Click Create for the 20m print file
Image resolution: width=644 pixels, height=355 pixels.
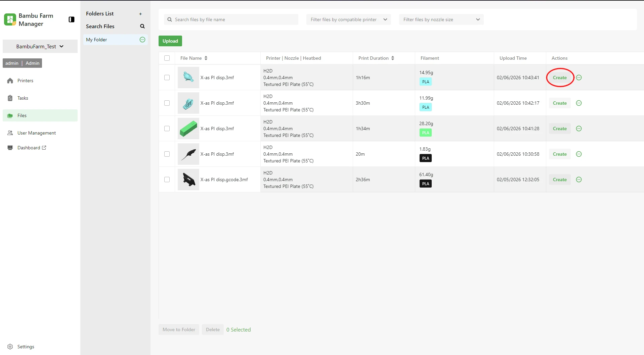coord(560,154)
